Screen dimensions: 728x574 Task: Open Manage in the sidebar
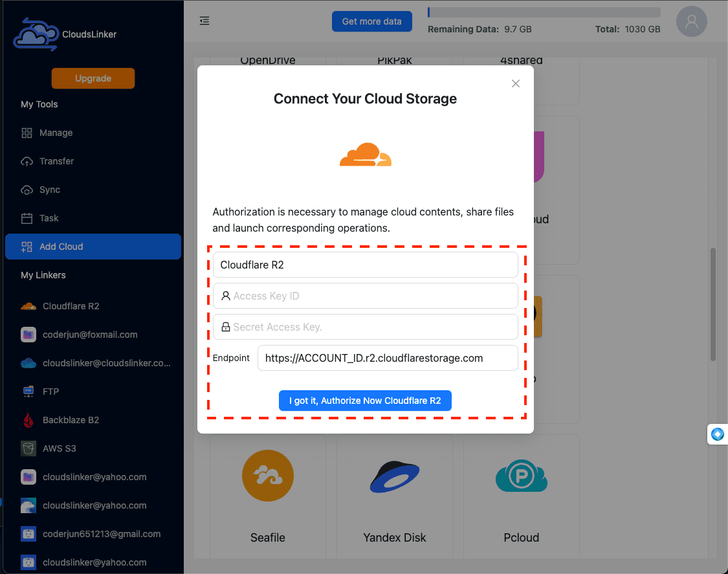(x=93, y=133)
